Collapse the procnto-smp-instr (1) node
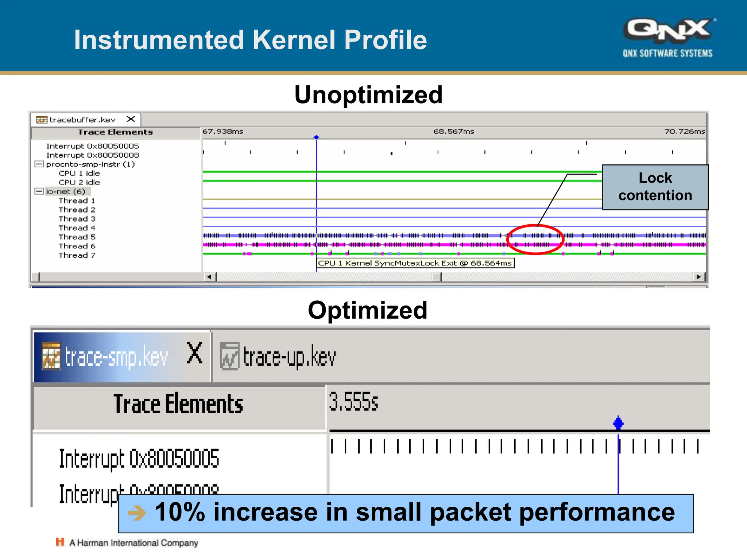Screen dimensions: 747x560 click(39, 164)
